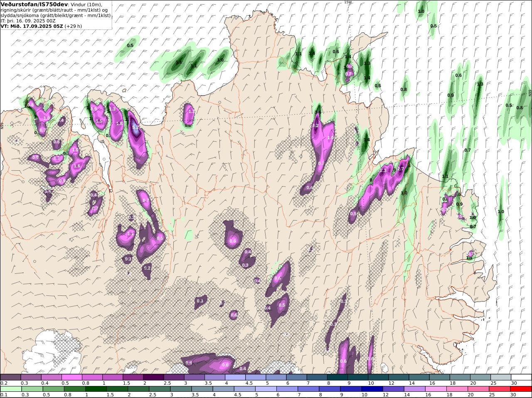532x398 pixels.
Task: Click the 'VT: Mið. 17.09.2025 05Z' valid time
Action: (32, 26)
